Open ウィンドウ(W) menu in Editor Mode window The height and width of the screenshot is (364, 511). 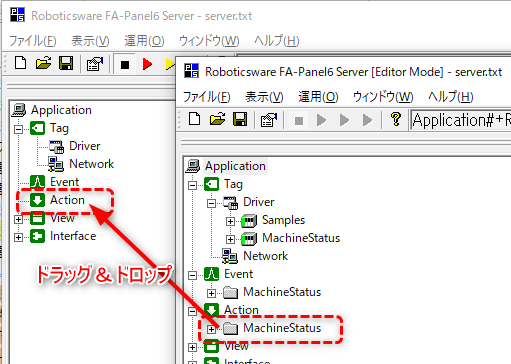tap(383, 97)
